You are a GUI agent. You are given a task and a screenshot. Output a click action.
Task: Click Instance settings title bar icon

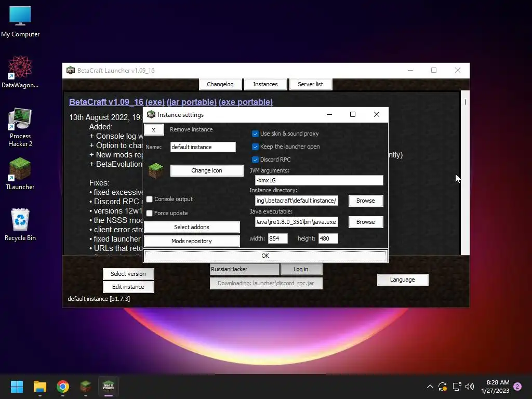[x=151, y=115]
